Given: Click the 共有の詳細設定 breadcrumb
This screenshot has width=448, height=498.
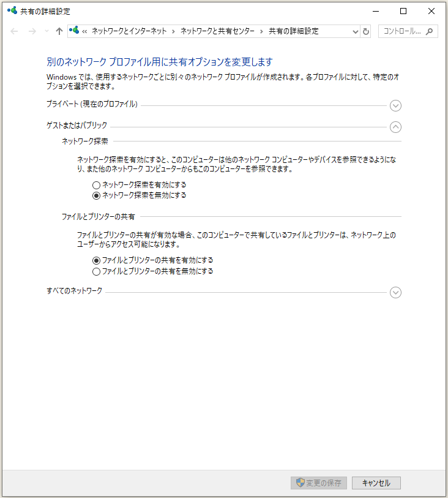Looking at the screenshot, I should click(294, 31).
